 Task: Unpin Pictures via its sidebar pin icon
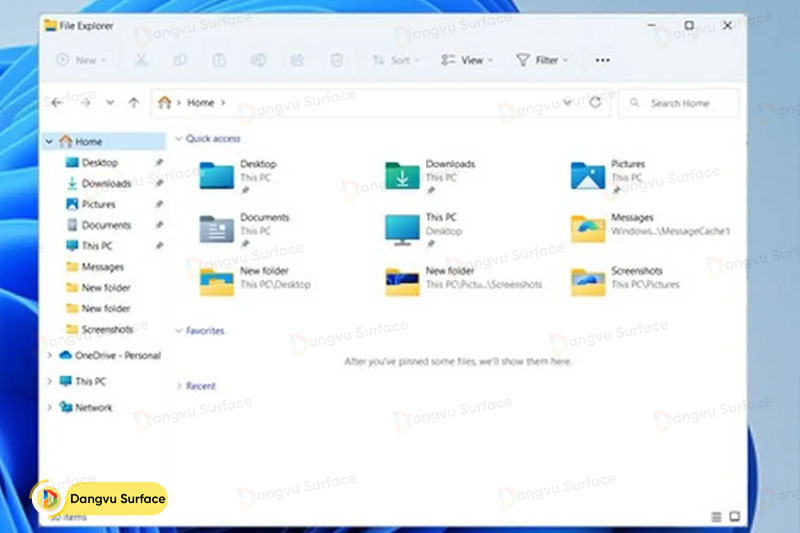(159, 205)
